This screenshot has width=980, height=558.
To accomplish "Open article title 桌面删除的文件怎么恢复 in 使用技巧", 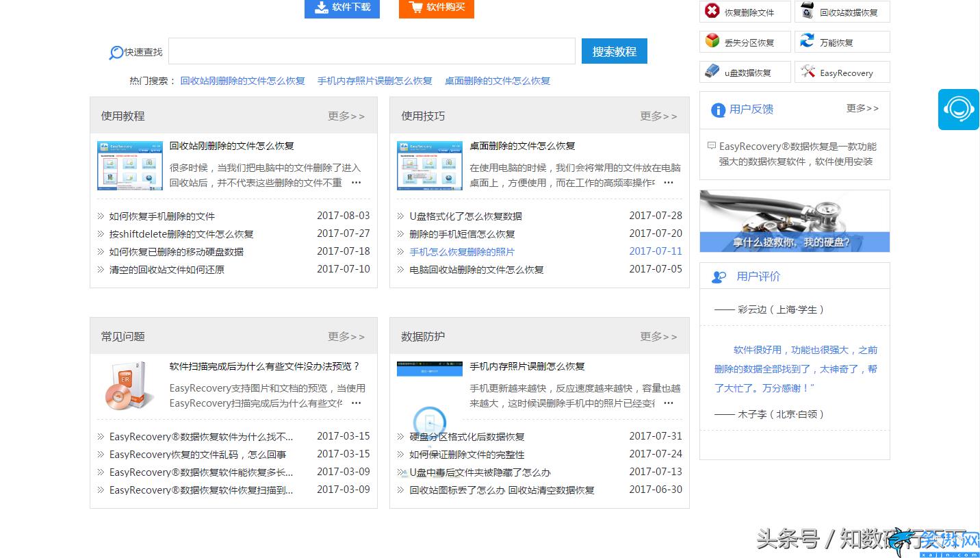I will click(x=522, y=146).
